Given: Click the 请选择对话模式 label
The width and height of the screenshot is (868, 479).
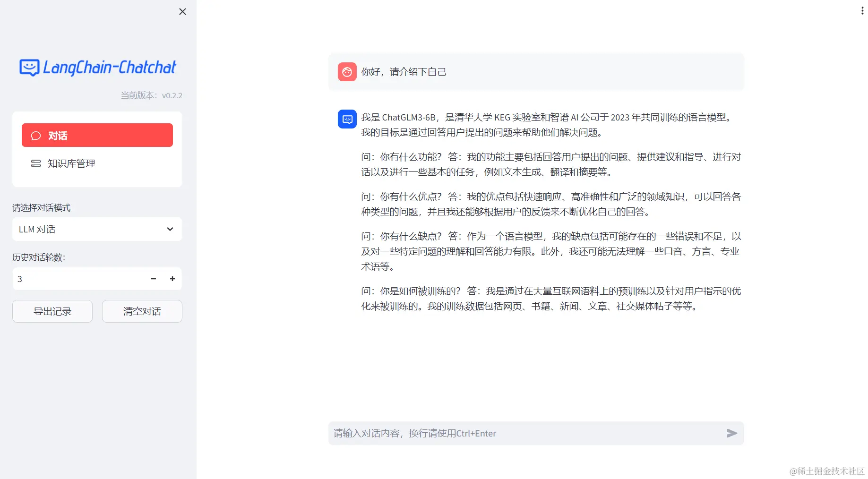Looking at the screenshot, I should [x=42, y=208].
